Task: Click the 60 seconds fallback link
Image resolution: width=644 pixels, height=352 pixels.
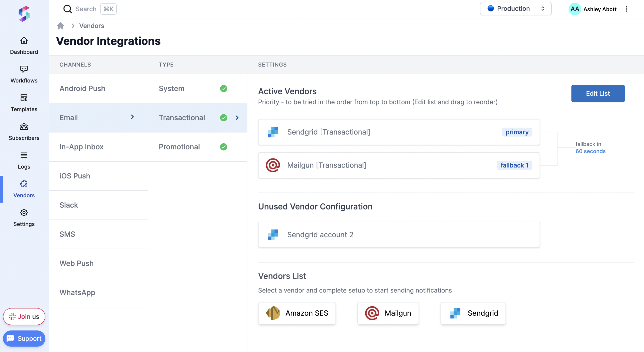Action: click(590, 151)
